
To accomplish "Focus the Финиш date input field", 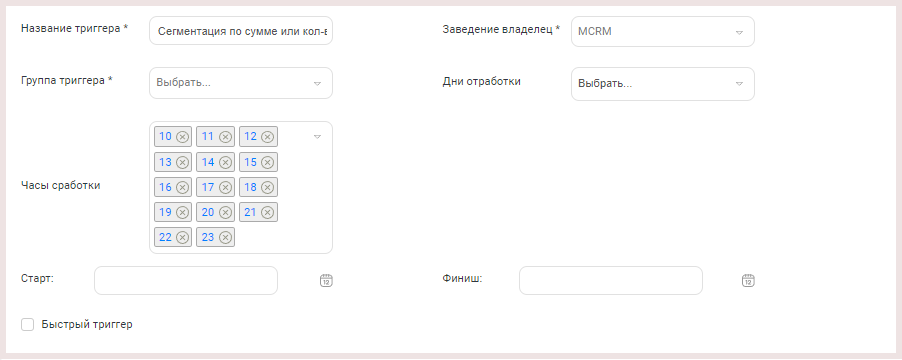I will (611, 281).
